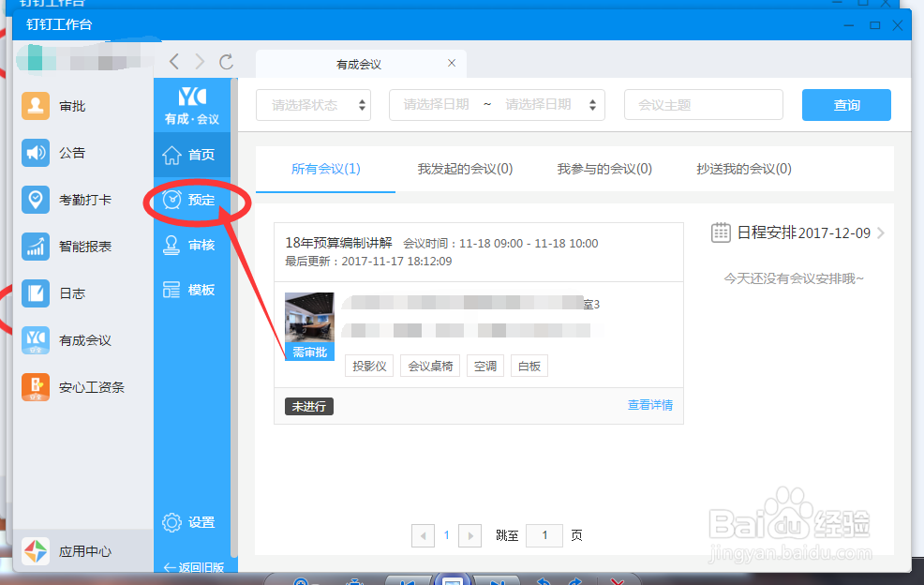Click the 查询 search button
This screenshot has height=585, width=924.
pyautogui.click(x=845, y=105)
